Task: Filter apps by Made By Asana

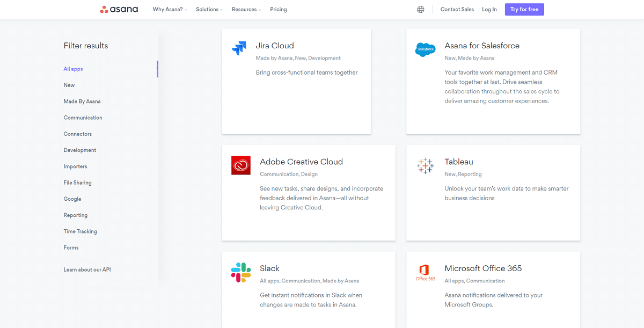Action: point(82,101)
